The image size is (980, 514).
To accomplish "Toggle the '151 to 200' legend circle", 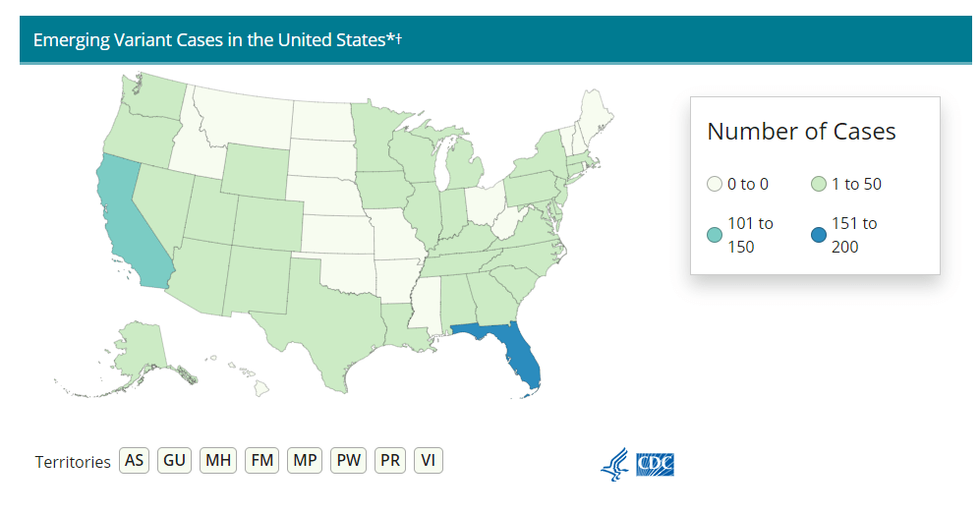I will pyautogui.click(x=818, y=235).
